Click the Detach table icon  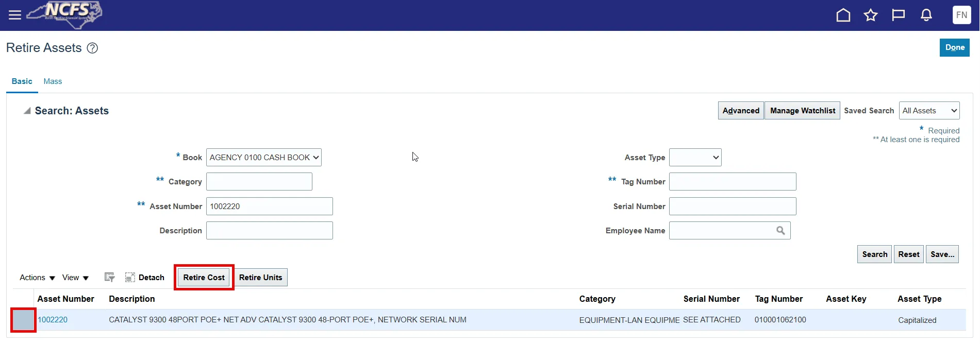click(x=130, y=277)
